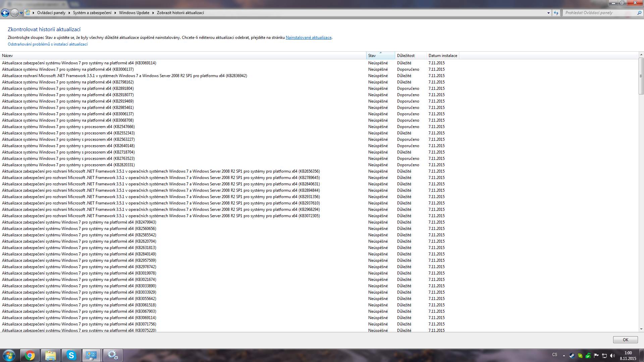644x362 pixels.
Task: Select the KB2836942 .NET Framework update row
Action: [x=124, y=76]
